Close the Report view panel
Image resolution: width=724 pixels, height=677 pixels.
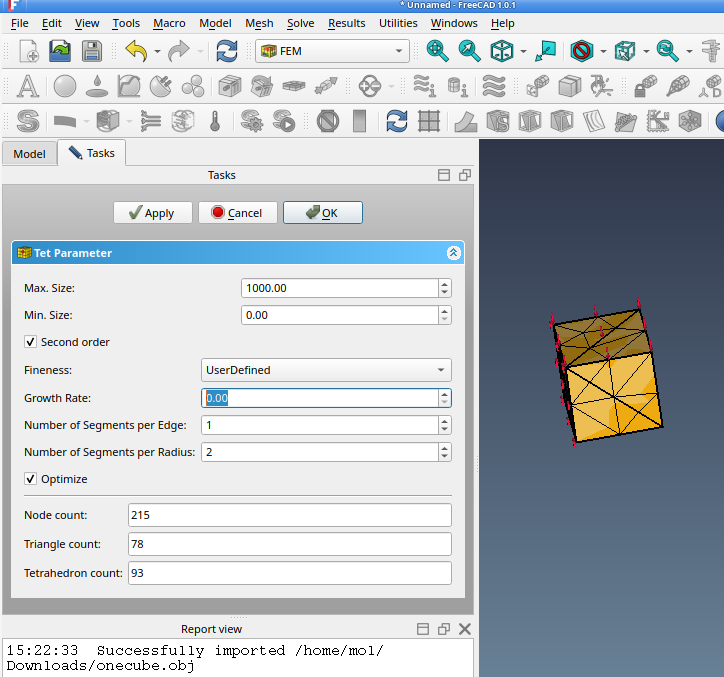point(465,629)
